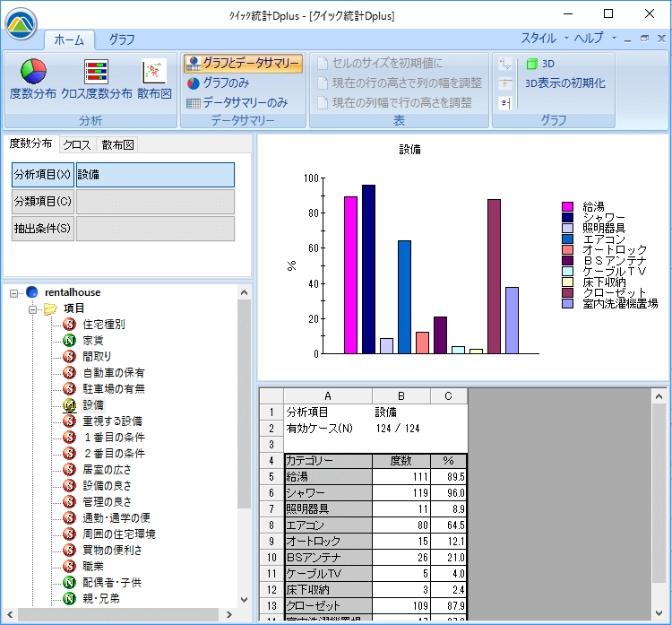672x625 pixels.
Task: Click the green 3D graph icon
Action: [x=532, y=64]
